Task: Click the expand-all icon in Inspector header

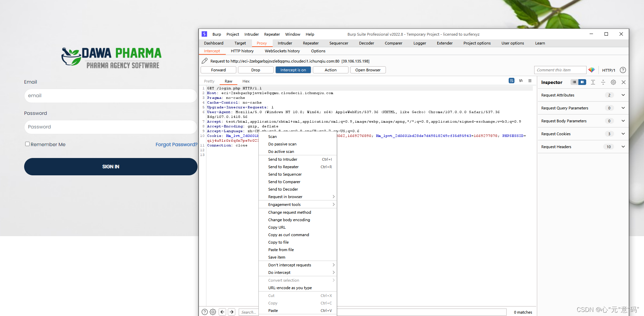Action: (x=593, y=82)
